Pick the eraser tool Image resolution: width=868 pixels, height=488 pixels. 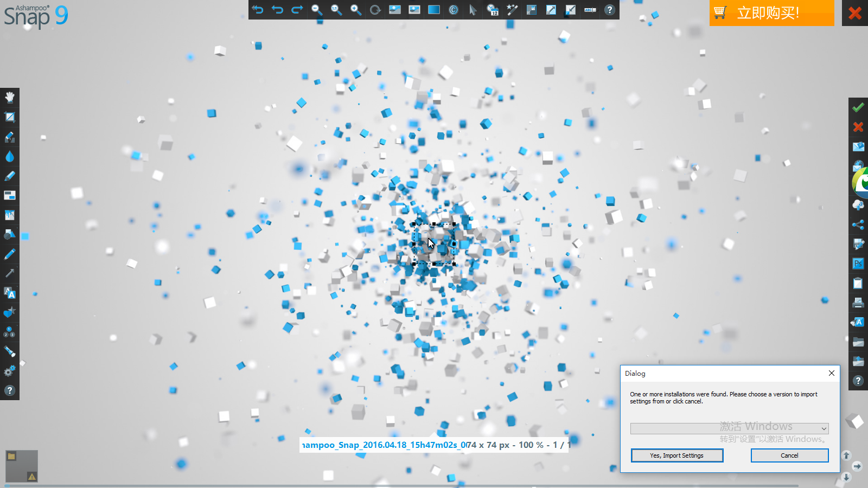pyautogui.click(x=10, y=137)
